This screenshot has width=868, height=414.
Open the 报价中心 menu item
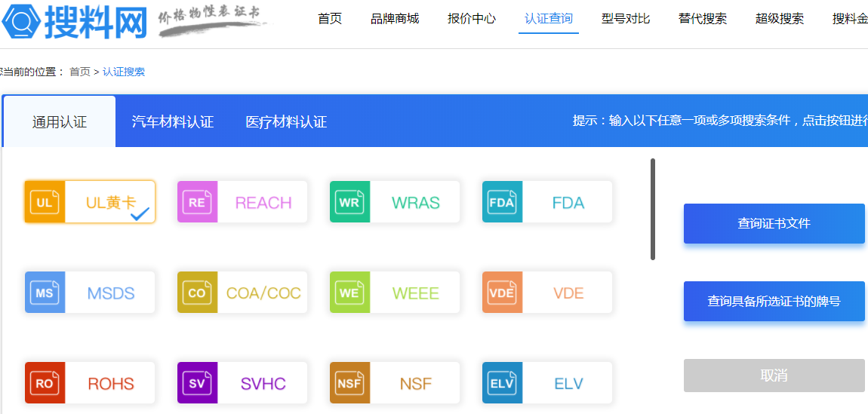click(x=472, y=19)
